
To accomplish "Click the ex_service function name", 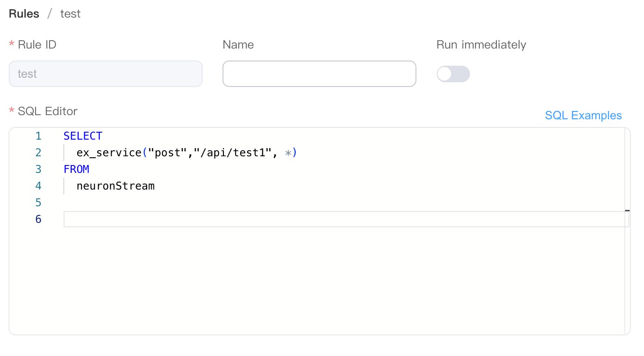I will pos(109,153).
